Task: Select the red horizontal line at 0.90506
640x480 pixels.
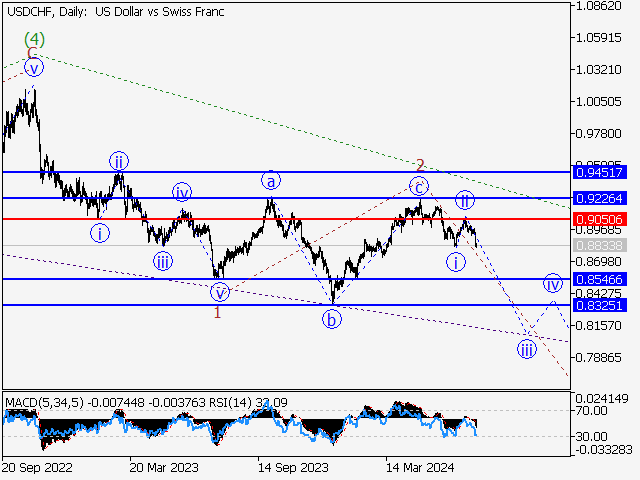Action: coord(286,219)
